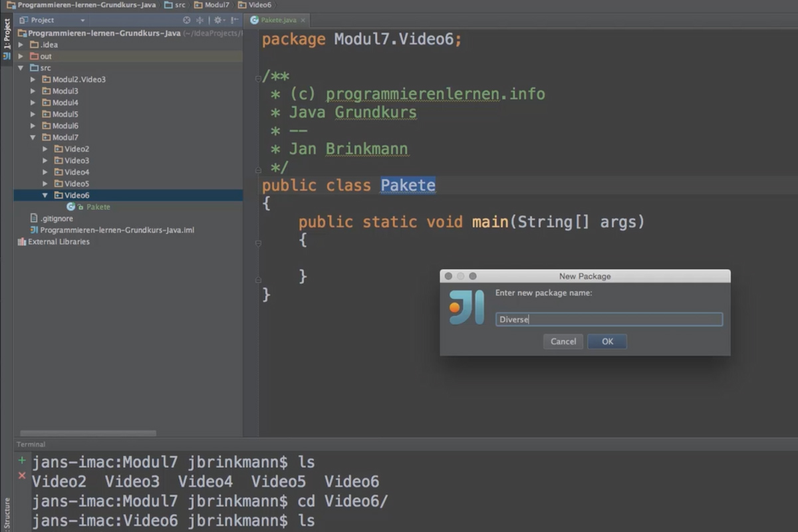This screenshot has height=532, width=798.
Task: Open the Project panel settings gear
Action: pos(217,20)
